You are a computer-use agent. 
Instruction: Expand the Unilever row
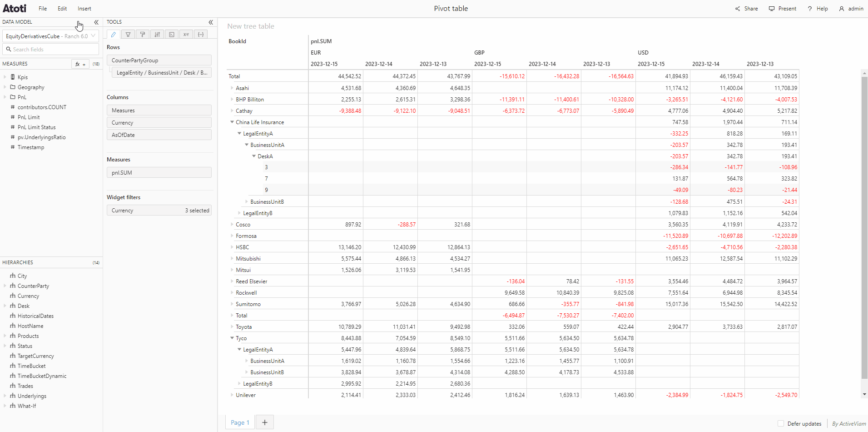click(232, 395)
